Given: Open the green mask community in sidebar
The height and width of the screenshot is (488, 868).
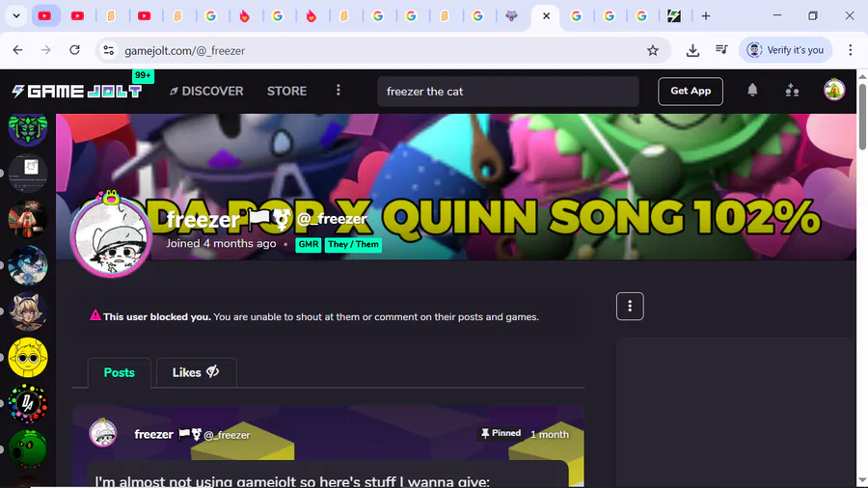Looking at the screenshot, I should tap(28, 129).
